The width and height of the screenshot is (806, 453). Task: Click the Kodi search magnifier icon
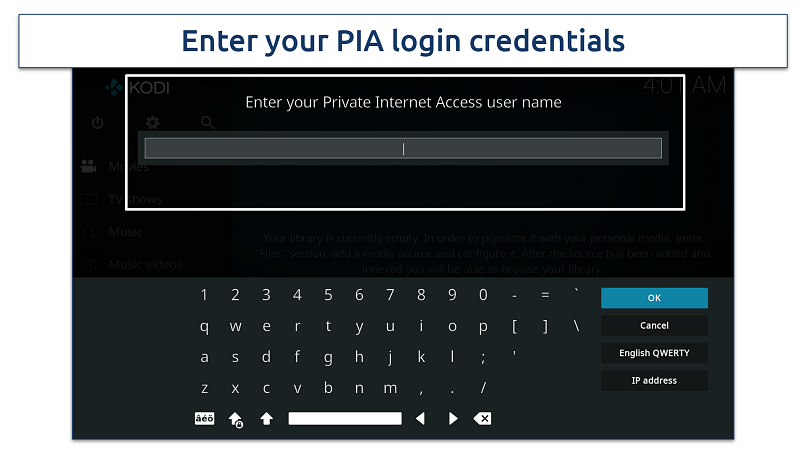pos(208,123)
